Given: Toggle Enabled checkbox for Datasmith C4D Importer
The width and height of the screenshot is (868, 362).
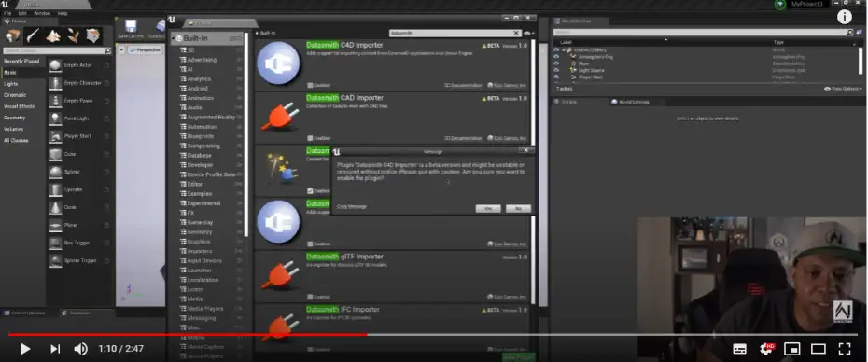Looking at the screenshot, I should pos(310,85).
